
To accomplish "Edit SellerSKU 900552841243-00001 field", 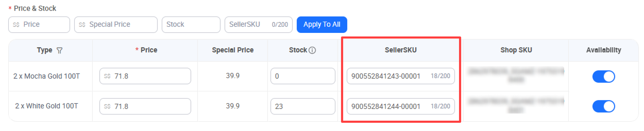I will 401,76.
